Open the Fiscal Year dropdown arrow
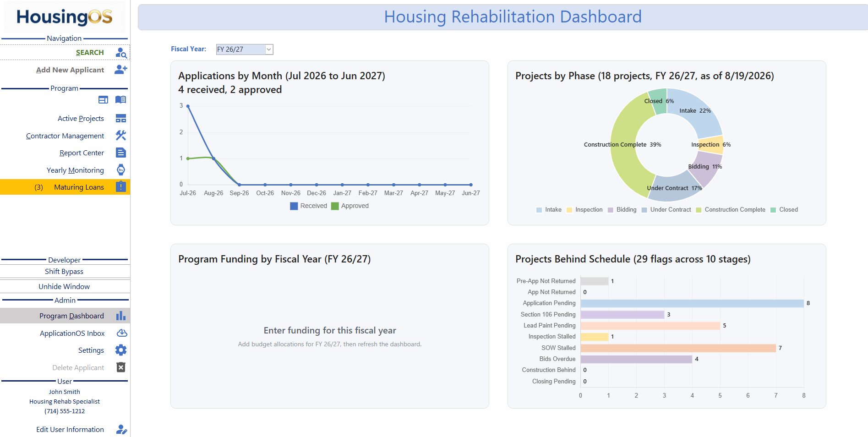Image resolution: width=868 pixels, height=437 pixels. 269,49
